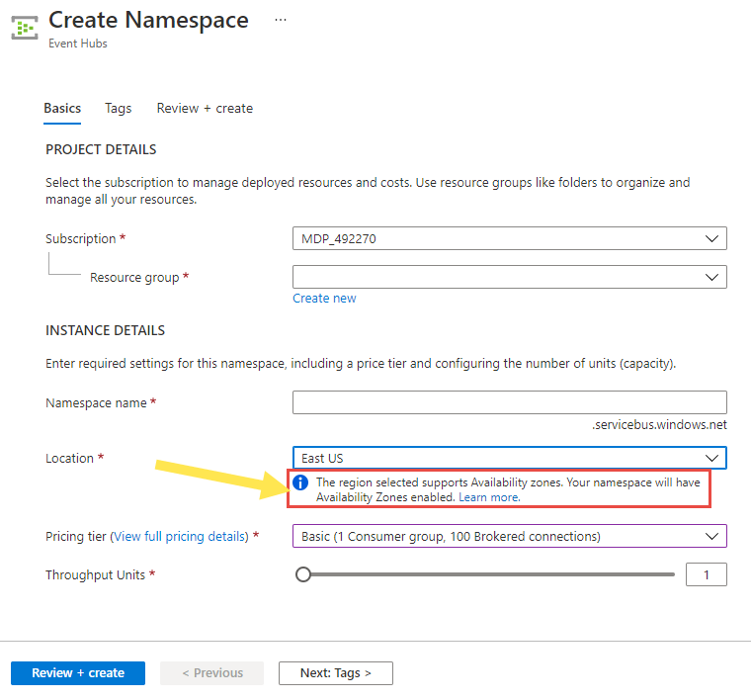Expand the Resource group dropdown
Viewport: 751px width, 700px height.
pos(510,277)
